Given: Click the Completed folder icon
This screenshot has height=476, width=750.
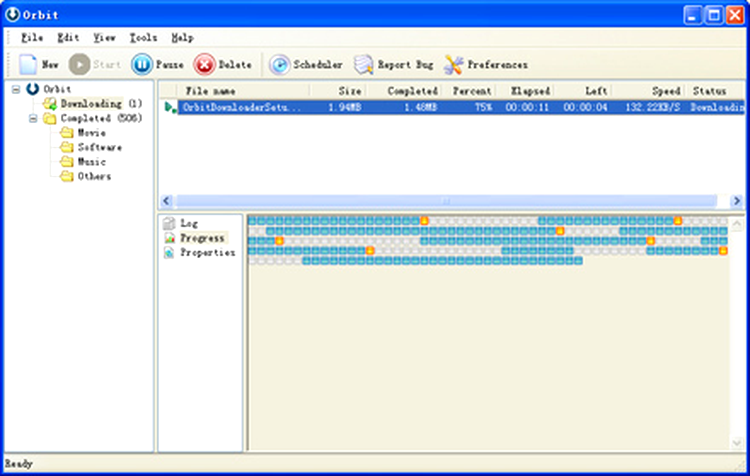Looking at the screenshot, I should point(50,118).
